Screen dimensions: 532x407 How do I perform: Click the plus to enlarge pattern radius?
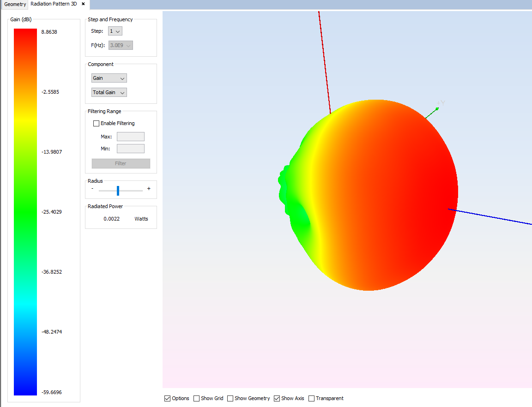[x=149, y=189]
